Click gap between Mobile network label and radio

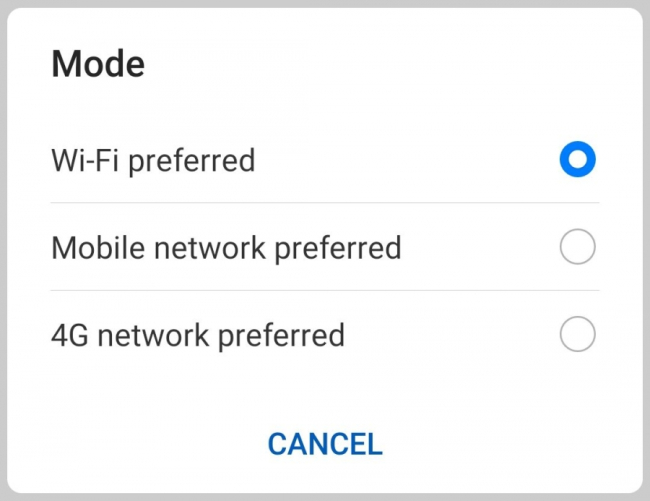(480, 247)
